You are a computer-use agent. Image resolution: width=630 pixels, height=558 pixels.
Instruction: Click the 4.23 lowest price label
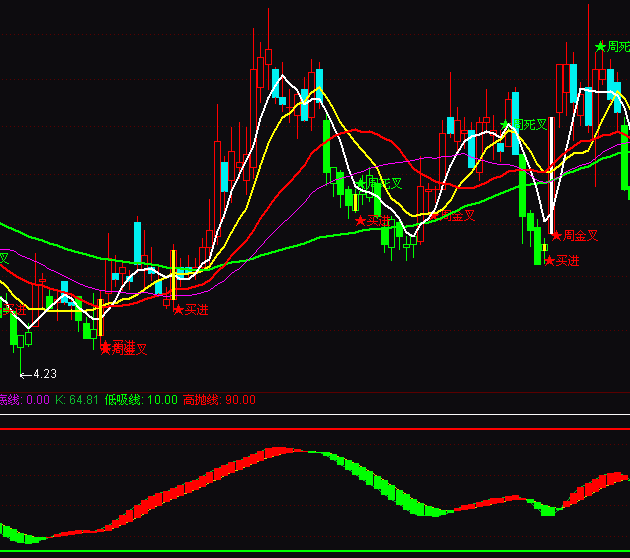[40, 374]
